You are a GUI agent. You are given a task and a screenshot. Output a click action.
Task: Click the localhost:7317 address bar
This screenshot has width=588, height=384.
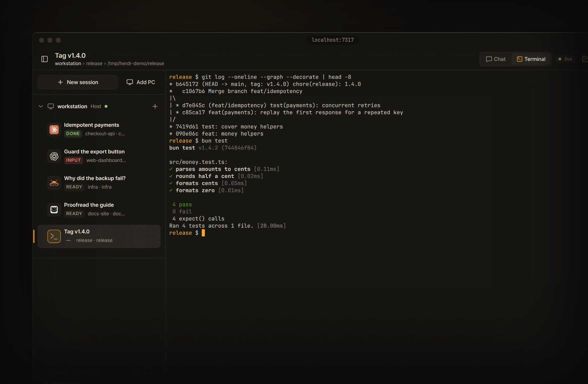[333, 40]
